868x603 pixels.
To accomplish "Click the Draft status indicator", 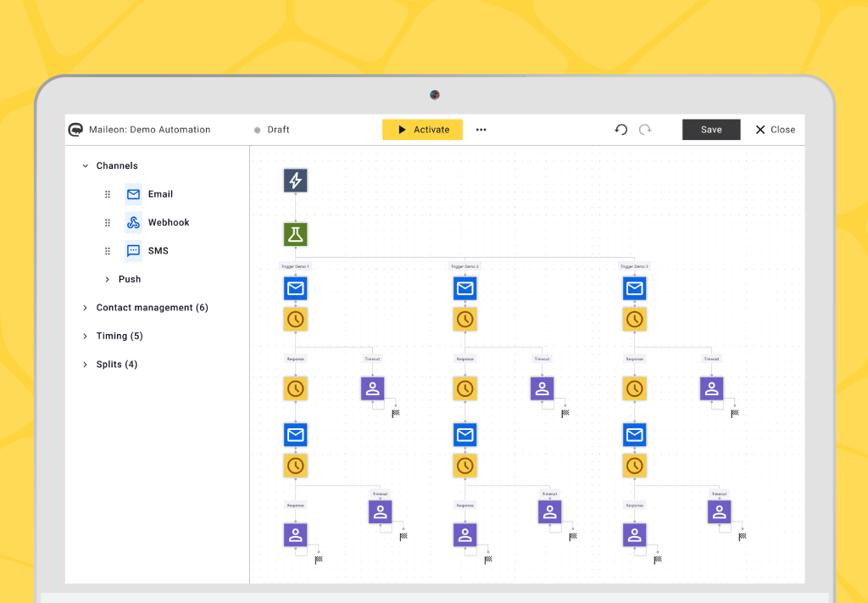I will [x=272, y=130].
